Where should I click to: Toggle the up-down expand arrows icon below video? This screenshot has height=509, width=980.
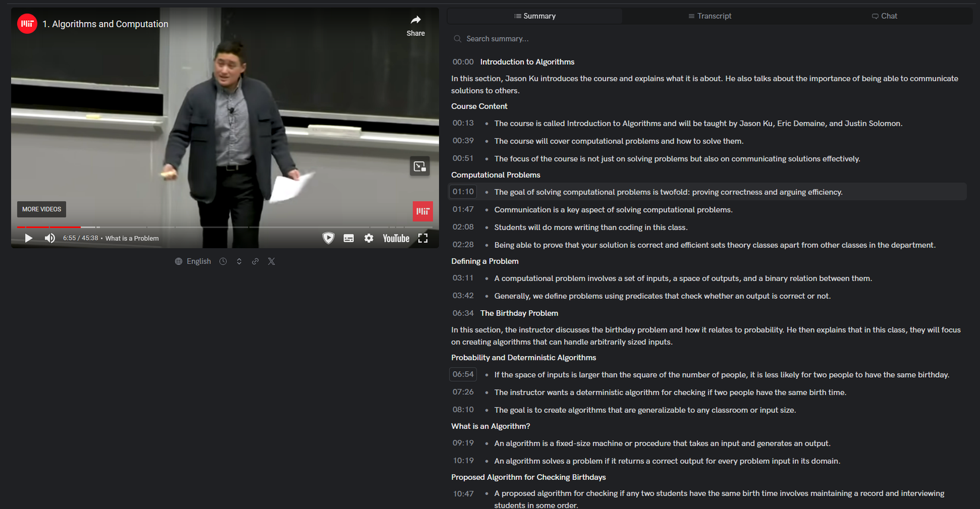tap(239, 261)
